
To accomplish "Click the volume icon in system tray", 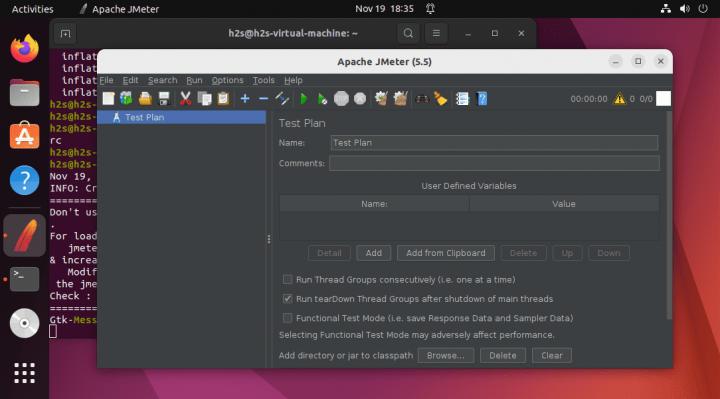I will pos(684,9).
